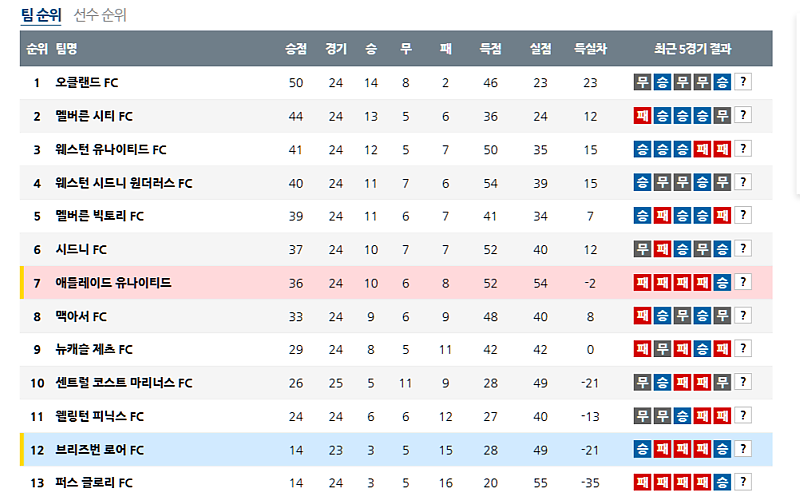Click the ? icon in 브리즈번 로어 FC row
The width and height of the screenshot is (800, 496).
pos(743,449)
